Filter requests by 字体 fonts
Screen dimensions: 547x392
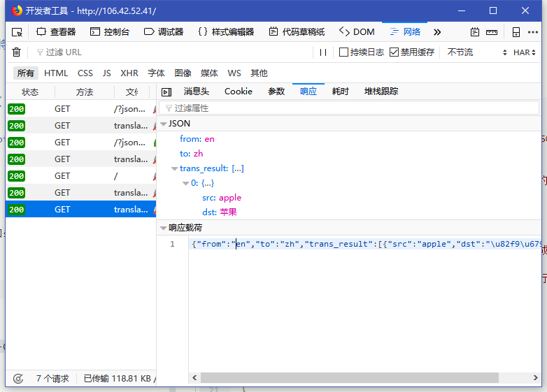coord(156,73)
